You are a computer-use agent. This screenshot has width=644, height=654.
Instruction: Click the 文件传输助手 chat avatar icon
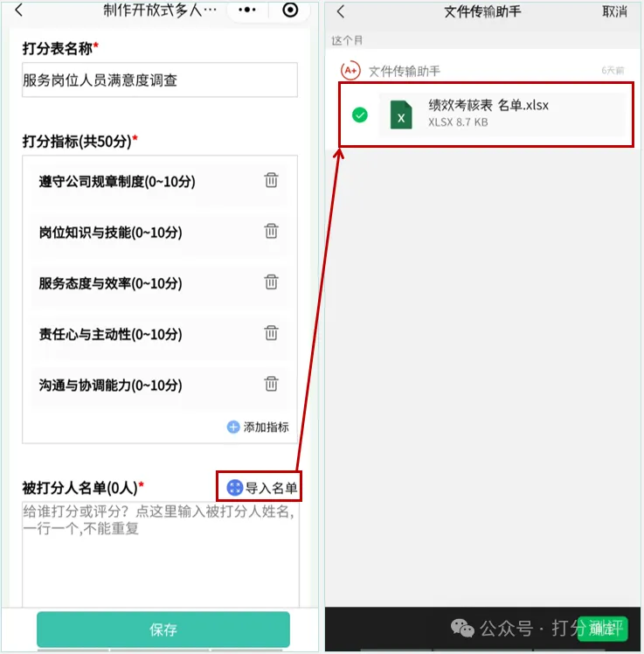click(x=350, y=71)
